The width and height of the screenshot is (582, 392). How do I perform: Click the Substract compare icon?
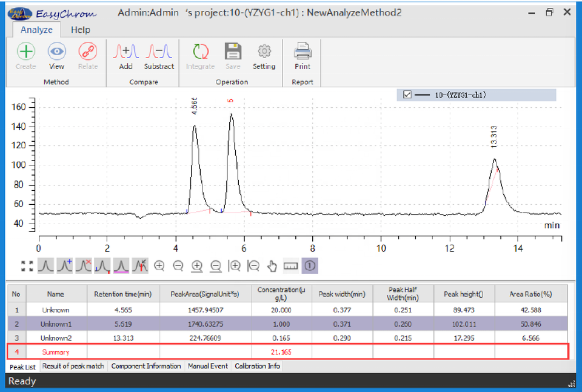point(159,51)
